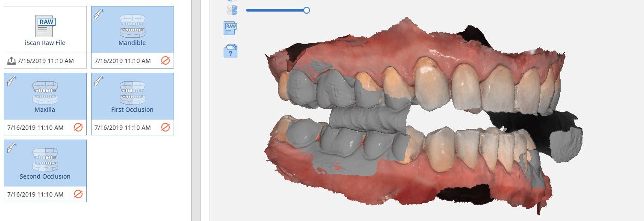Select the Second Occlusion scan card
This screenshot has height=221, width=644.
click(45, 171)
